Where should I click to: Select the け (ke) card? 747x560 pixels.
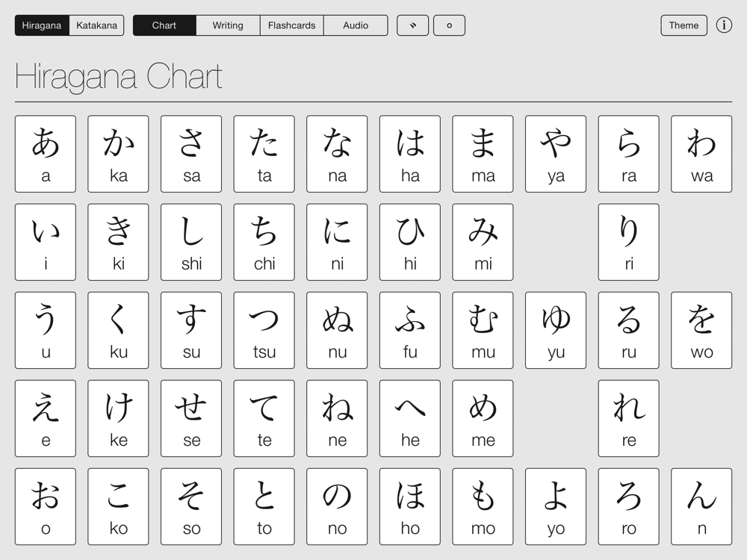pos(118,418)
